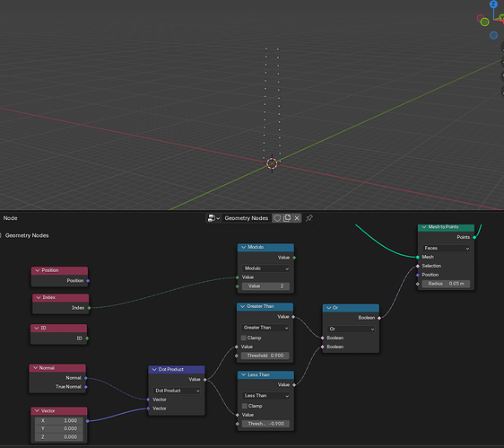Click the Modulo Value 2 field
The height and width of the screenshot is (448, 504).
(265, 286)
